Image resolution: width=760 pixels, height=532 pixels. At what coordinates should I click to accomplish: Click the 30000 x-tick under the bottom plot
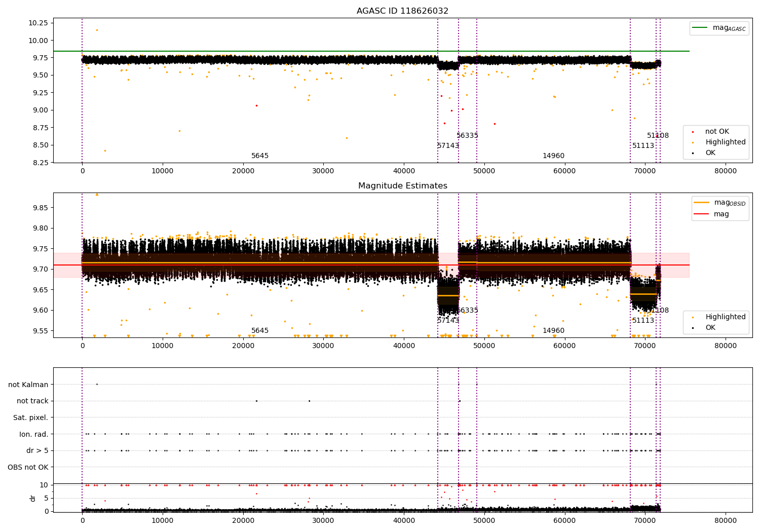323,521
